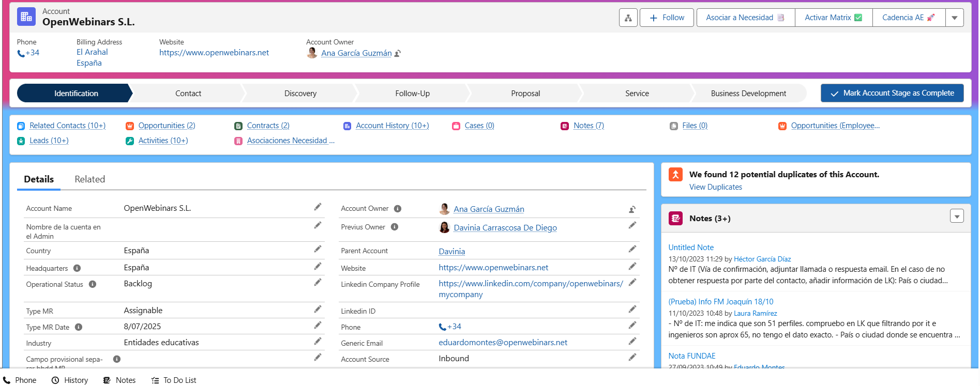Change owner icon in Details Account Owner row
980x386 pixels.
[x=632, y=209]
